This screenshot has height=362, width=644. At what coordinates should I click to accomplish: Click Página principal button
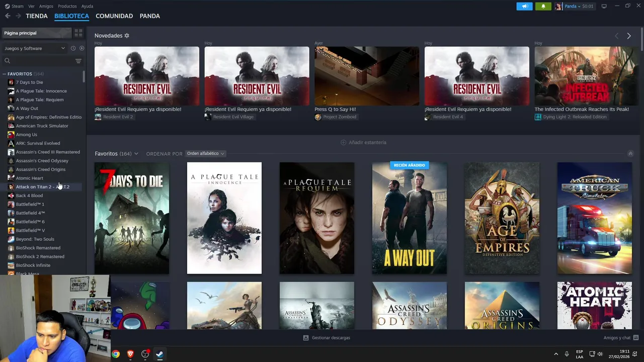(x=36, y=33)
